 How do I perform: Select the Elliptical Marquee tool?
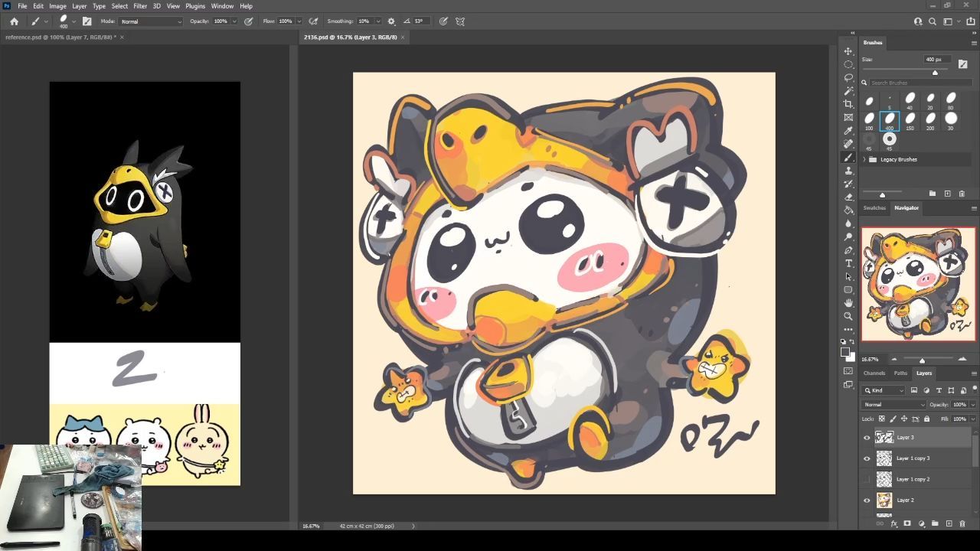tap(848, 64)
